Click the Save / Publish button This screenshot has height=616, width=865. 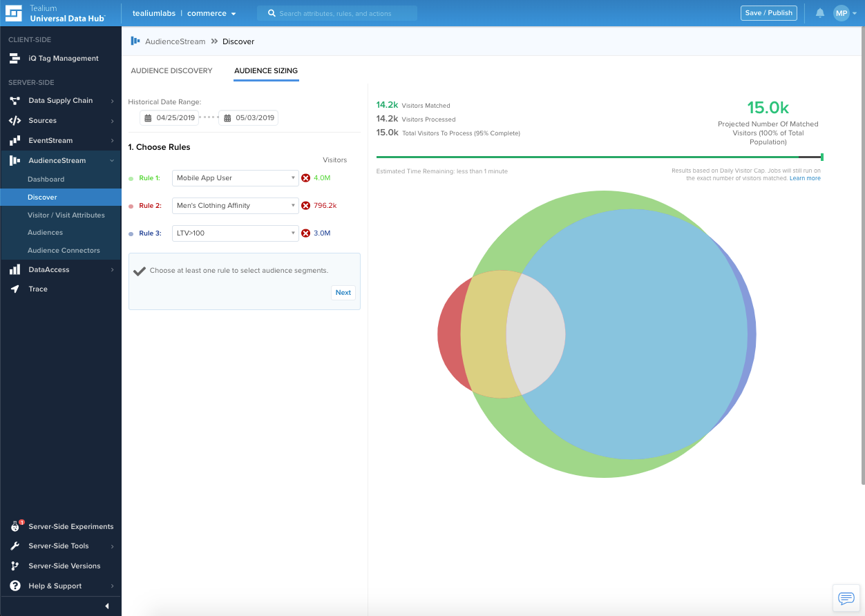tap(768, 13)
